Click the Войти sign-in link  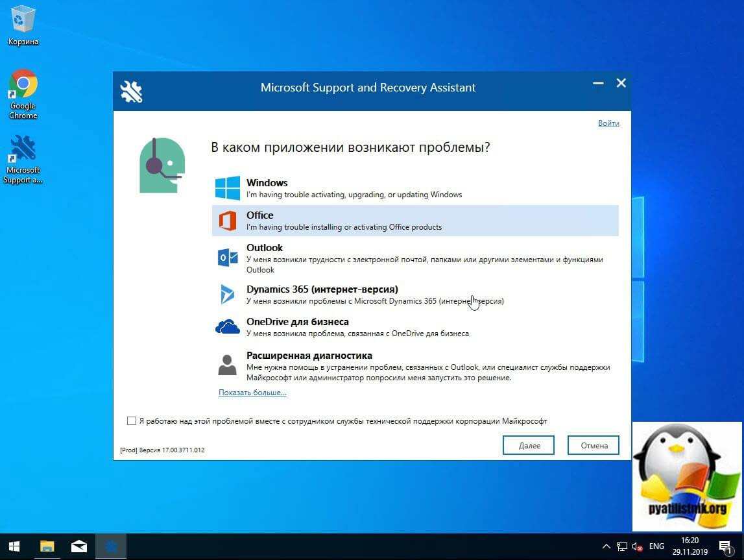click(x=608, y=123)
